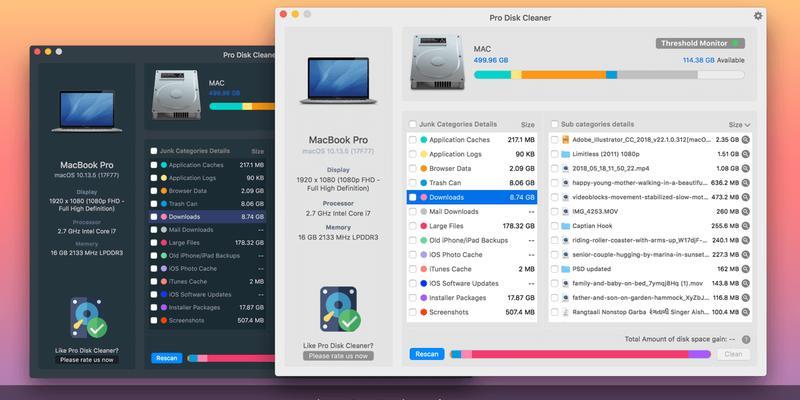Image resolution: width=800 pixels, height=400 pixels.
Task: Click the Limitless (2011) 1080p folder icon
Action: [565, 154]
